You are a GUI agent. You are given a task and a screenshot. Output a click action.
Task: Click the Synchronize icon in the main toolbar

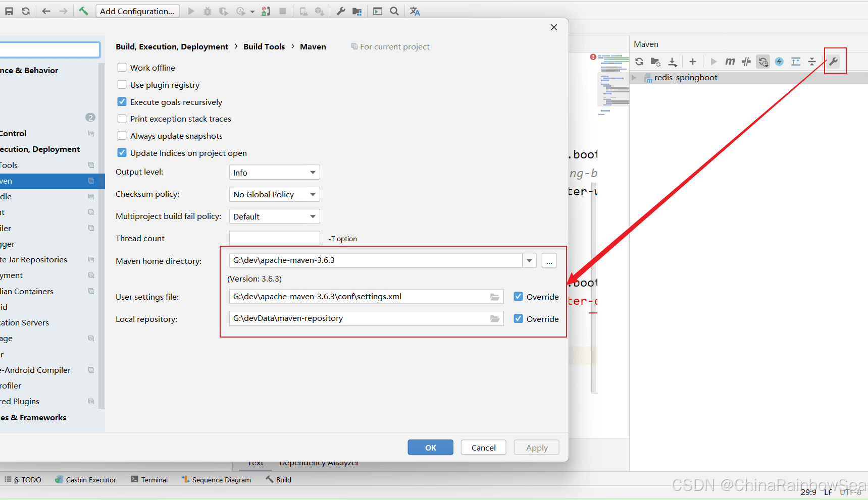[26, 11]
